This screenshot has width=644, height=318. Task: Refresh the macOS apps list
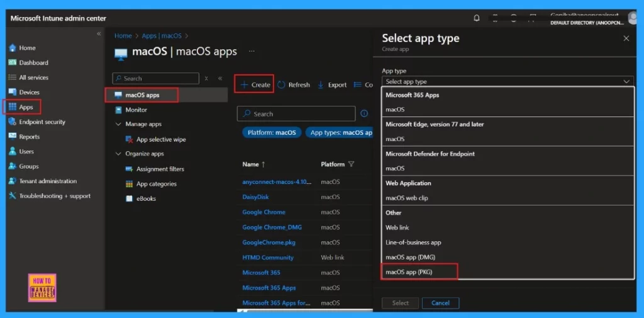tap(294, 85)
